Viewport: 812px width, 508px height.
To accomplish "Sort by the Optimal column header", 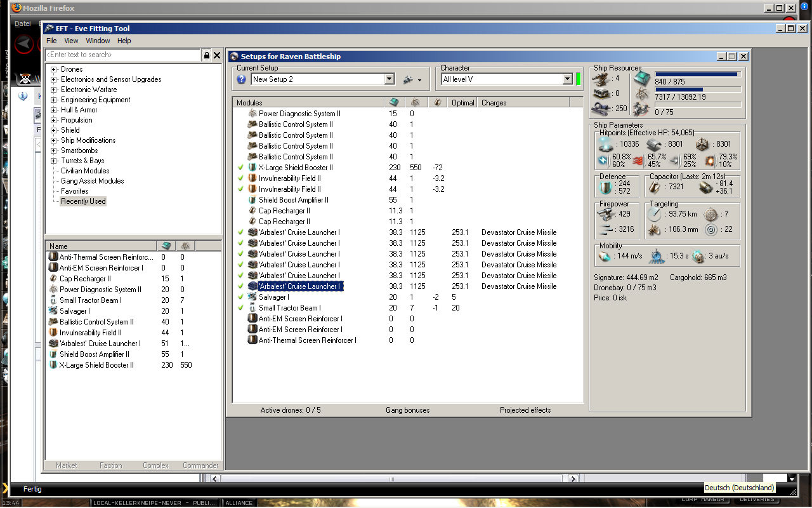I will (x=462, y=102).
